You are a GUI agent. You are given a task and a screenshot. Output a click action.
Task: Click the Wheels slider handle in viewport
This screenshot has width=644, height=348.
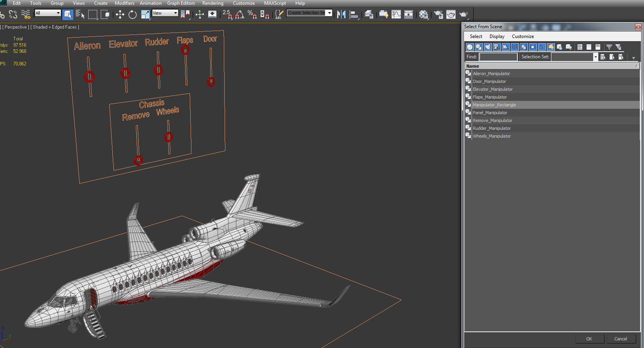pos(169,137)
